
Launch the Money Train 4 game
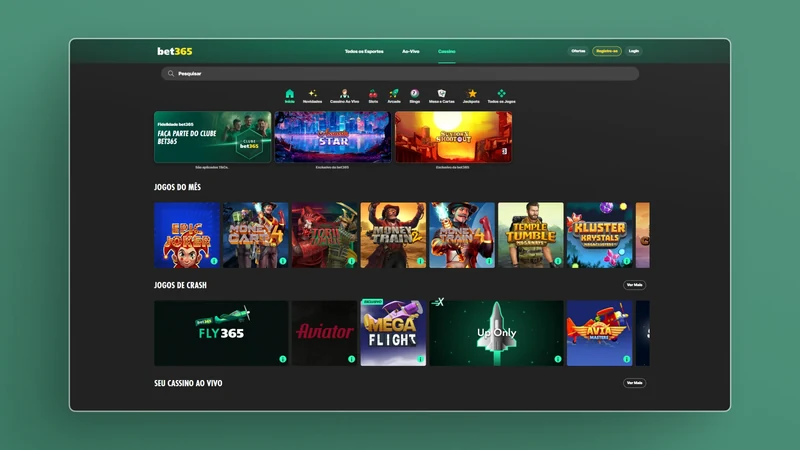click(462, 235)
